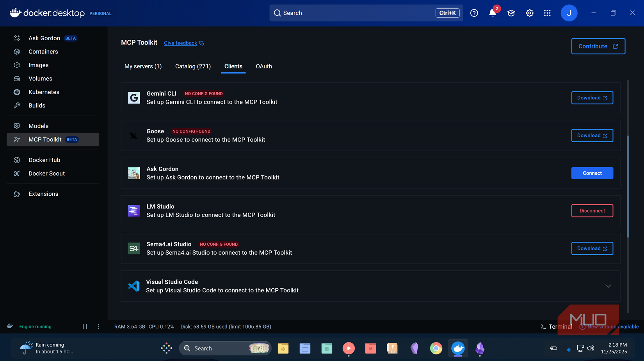Go to Images in sidebar

pos(53,65)
